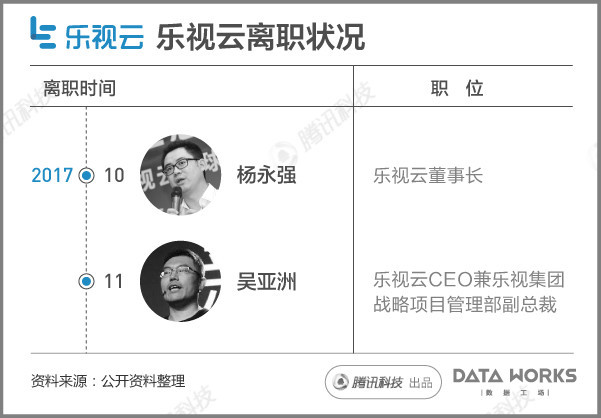Click the month number 10 label
This screenshot has height=418, width=601.
(114, 176)
